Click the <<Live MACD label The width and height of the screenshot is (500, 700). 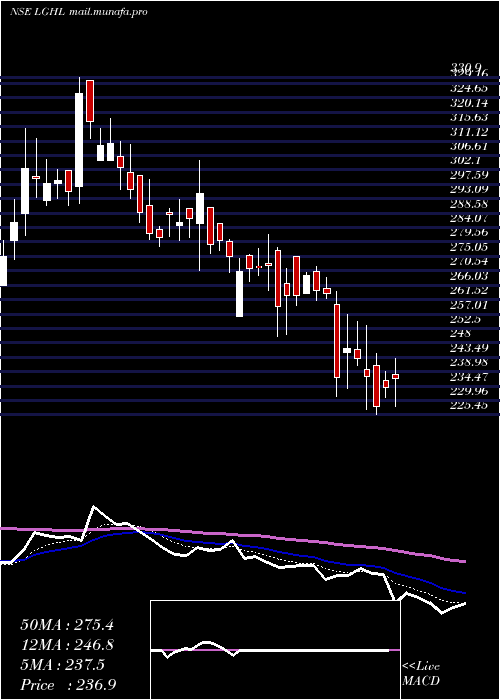point(421,674)
